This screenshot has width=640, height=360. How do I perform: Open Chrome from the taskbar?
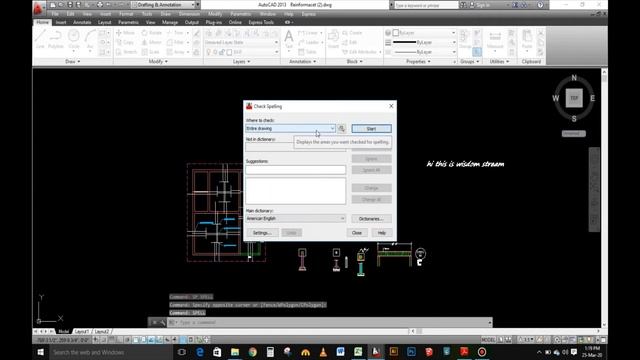253,352
